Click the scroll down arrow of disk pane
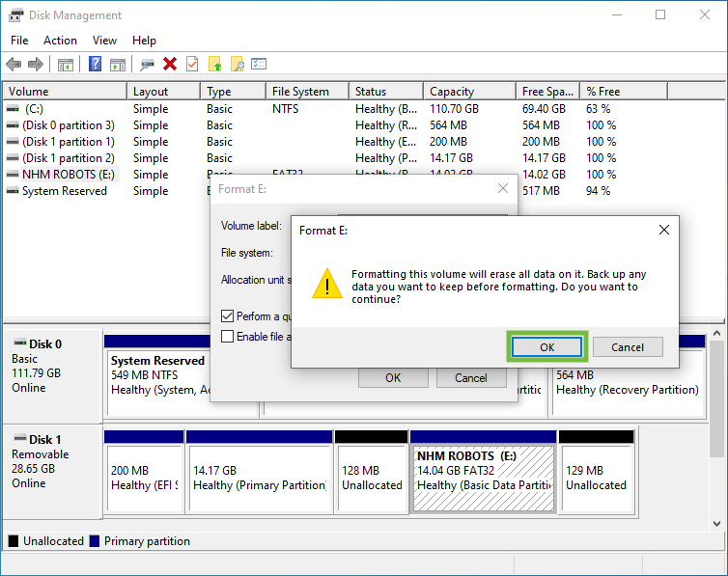728x576 pixels. click(716, 524)
